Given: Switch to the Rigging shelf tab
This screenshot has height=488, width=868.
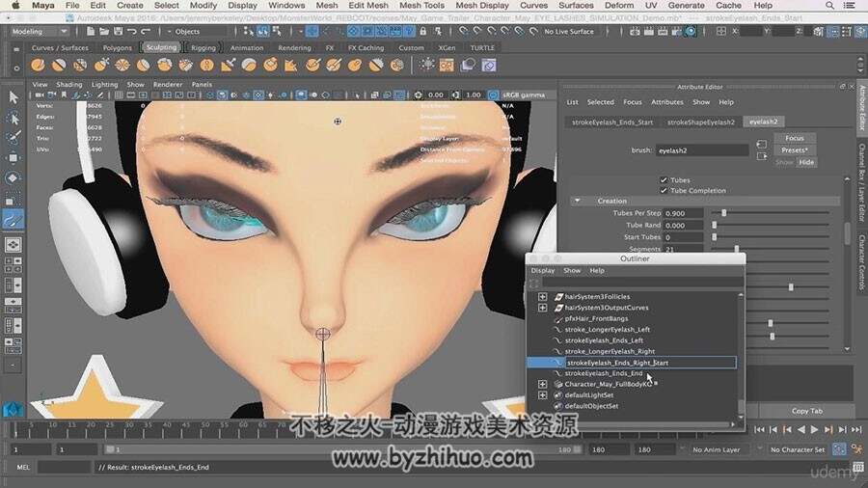Looking at the screenshot, I should pos(203,47).
